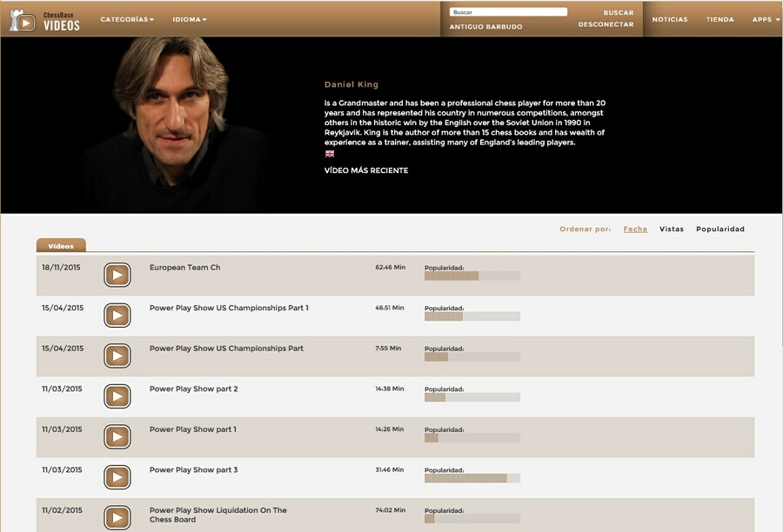Open the Power Play Show part 2 title
This screenshot has height=532, width=783.
coord(194,389)
